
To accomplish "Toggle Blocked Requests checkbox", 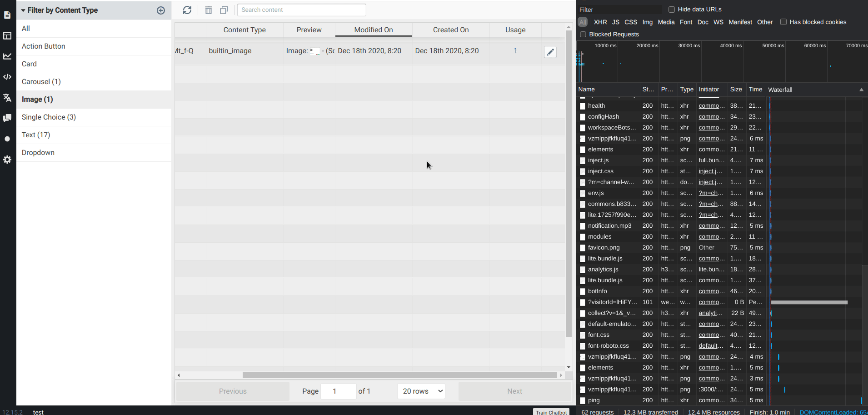I will point(583,35).
